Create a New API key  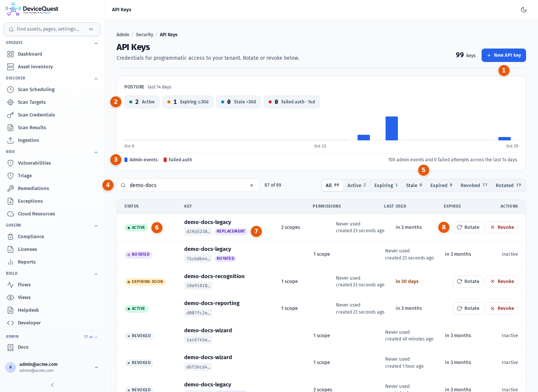point(504,55)
